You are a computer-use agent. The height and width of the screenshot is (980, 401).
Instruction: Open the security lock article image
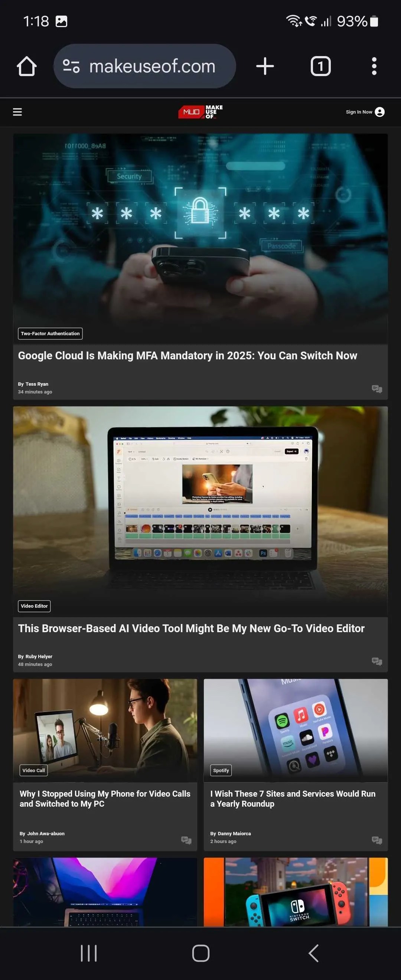(200, 239)
